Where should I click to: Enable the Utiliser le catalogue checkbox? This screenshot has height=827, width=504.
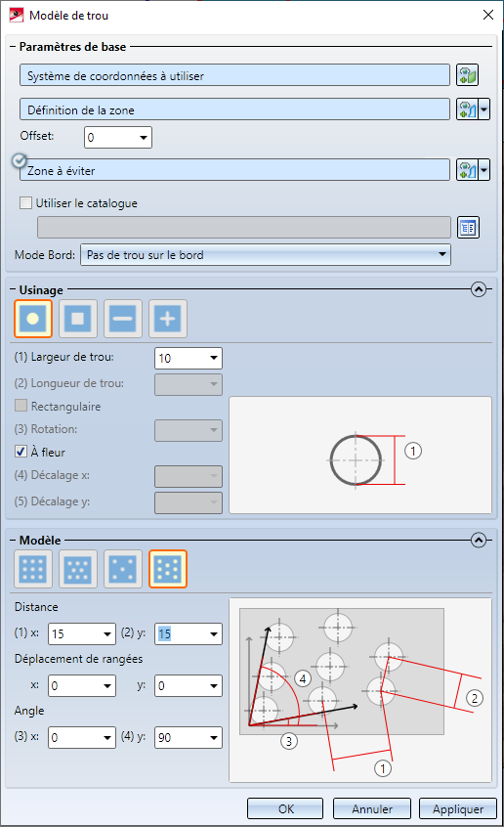pos(25,203)
